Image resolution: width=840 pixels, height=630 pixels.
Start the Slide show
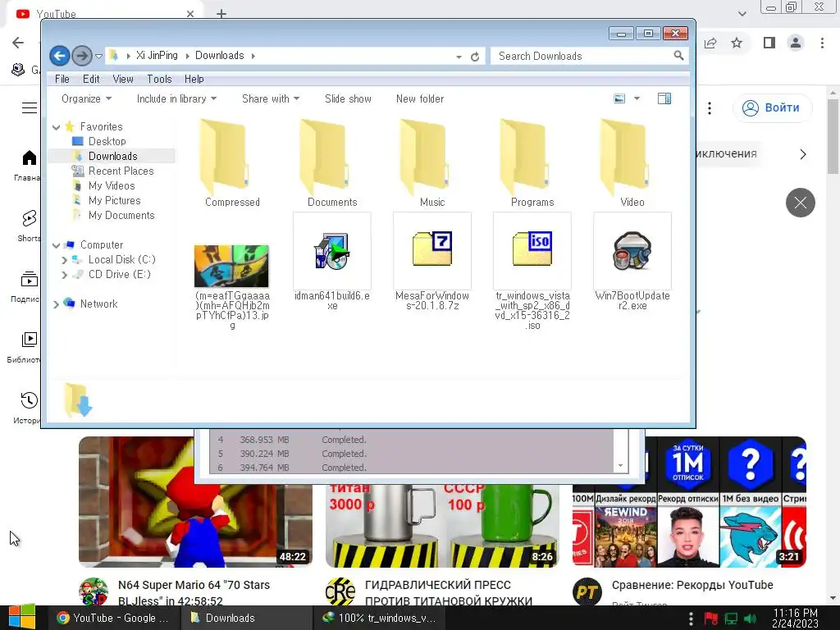pos(348,98)
